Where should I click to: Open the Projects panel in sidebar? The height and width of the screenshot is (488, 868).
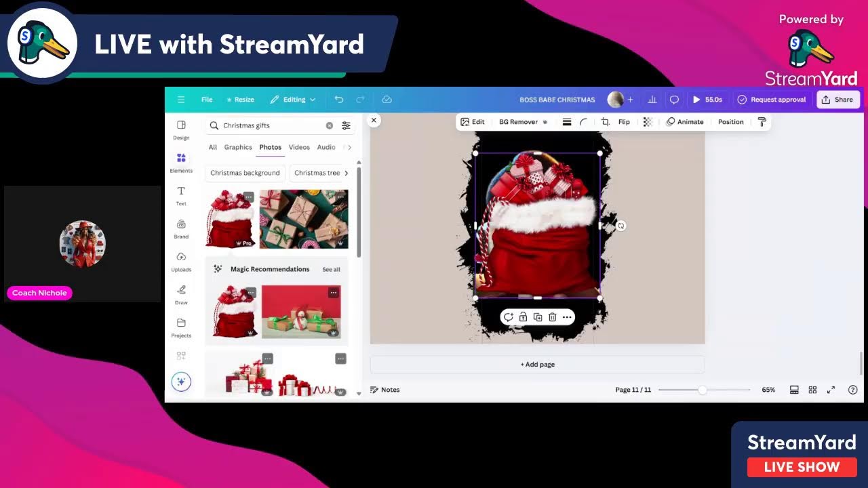click(x=181, y=327)
